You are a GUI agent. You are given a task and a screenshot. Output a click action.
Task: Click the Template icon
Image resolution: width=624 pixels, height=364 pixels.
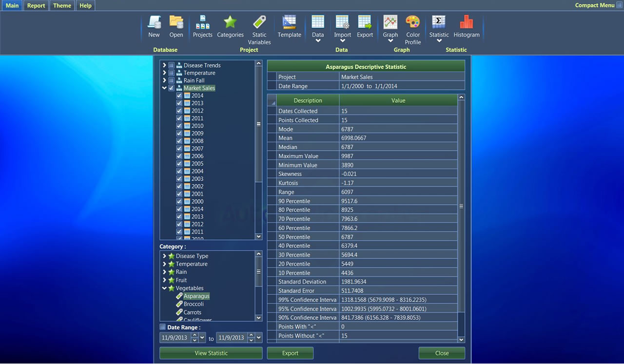click(289, 22)
